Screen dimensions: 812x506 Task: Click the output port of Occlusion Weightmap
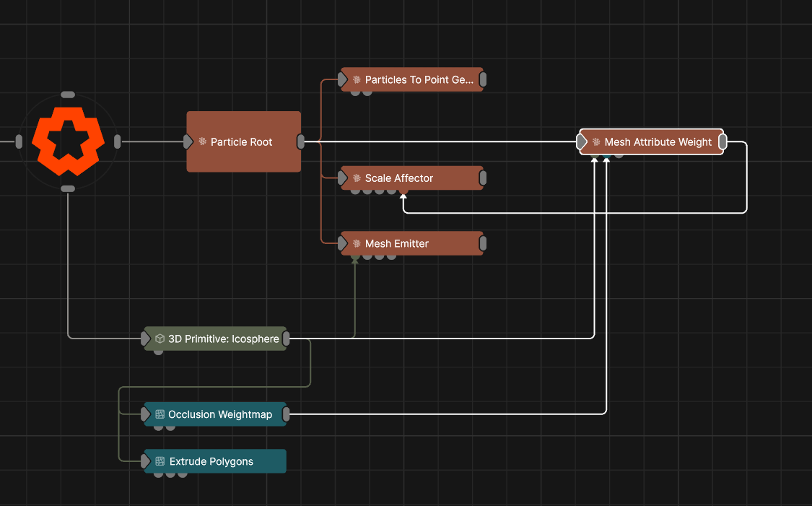pos(287,414)
